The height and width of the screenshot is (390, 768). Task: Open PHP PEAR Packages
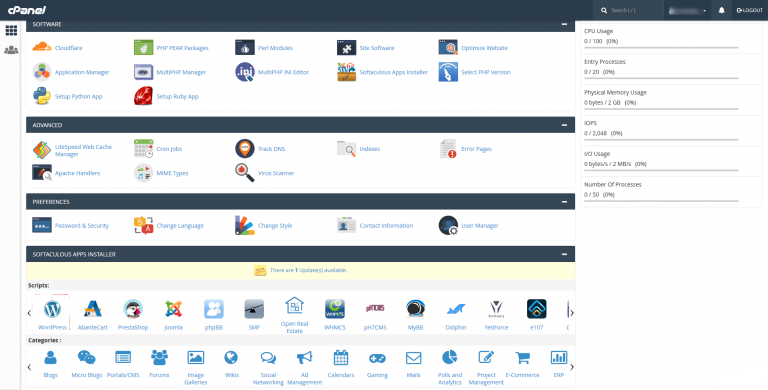pyautogui.click(x=171, y=48)
